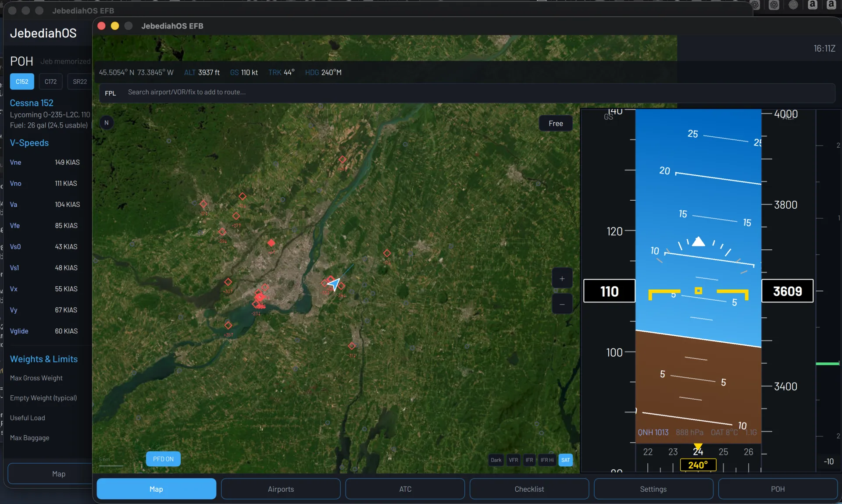Expand the V-Speeds section
This screenshot has height=504, width=842.
tap(29, 143)
